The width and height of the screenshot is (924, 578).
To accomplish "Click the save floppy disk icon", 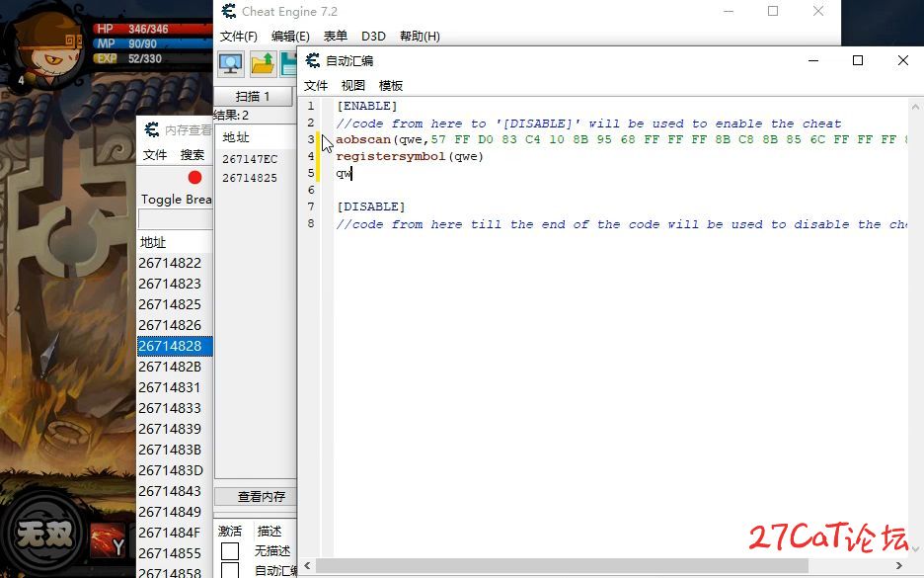I will [x=288, y=63].
